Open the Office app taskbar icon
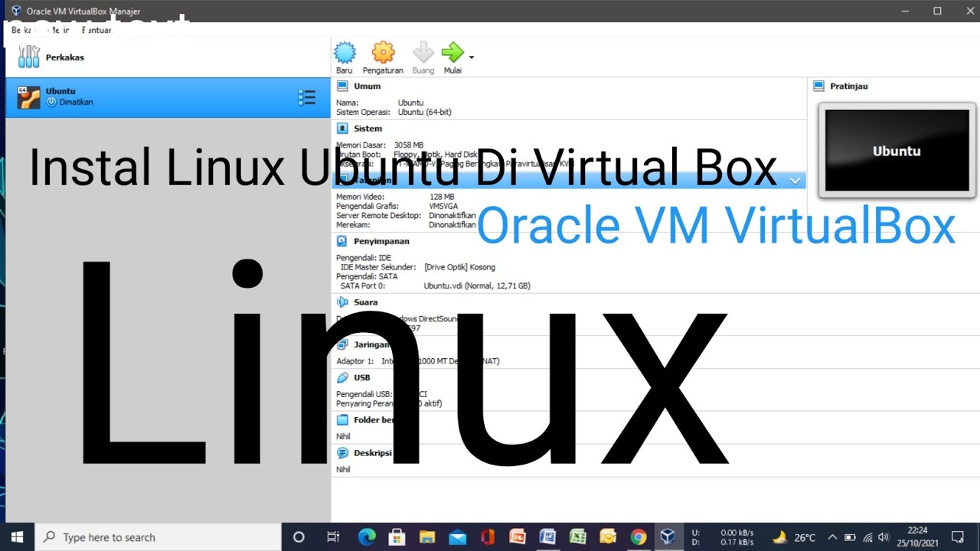 [488, 537]
